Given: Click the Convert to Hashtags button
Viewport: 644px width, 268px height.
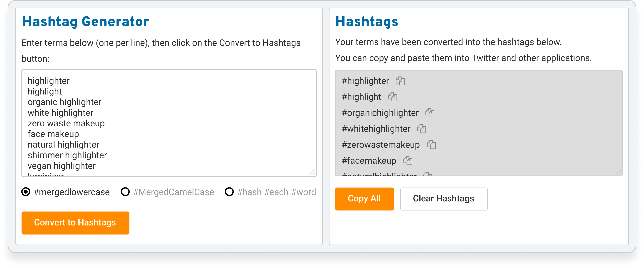Looking at the screenshot, I should pos(75,223).
